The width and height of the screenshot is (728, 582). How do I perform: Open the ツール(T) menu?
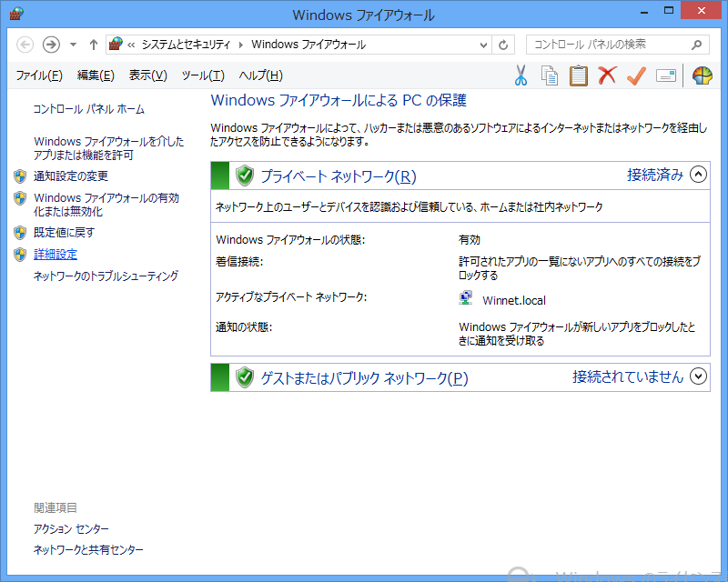coord(202,75)
